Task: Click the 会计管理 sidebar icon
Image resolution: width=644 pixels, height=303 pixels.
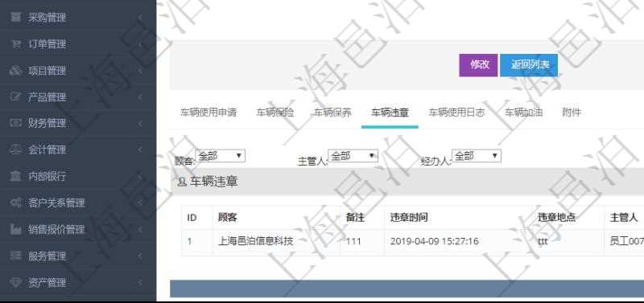Action: click(15, 149)
